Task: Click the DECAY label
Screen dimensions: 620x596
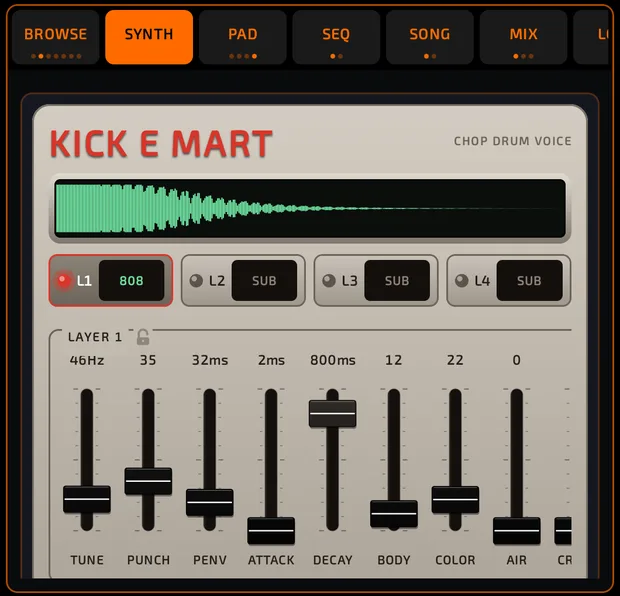Action: tap(333, 560)
